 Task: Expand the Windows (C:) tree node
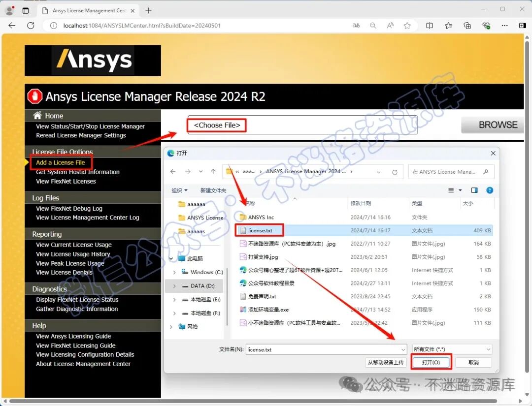click(174, 272)
